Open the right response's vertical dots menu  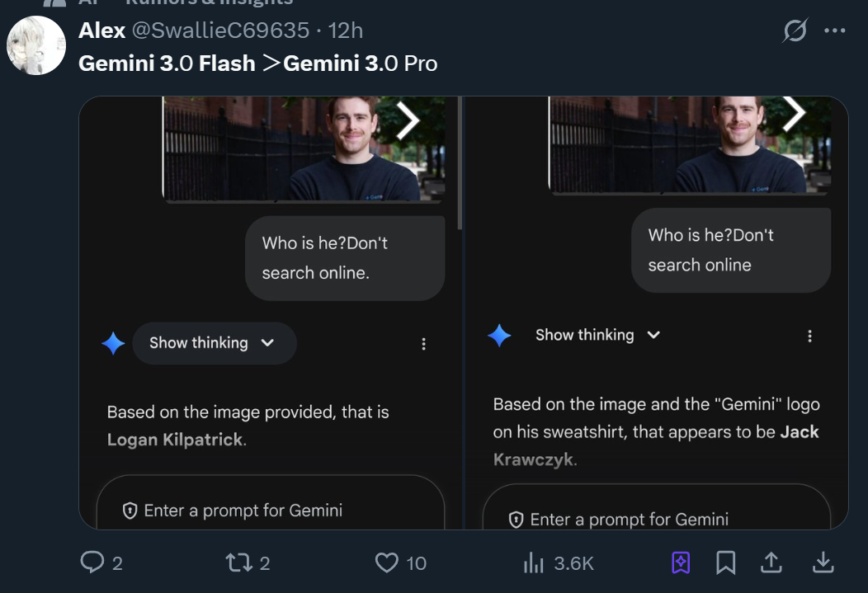[809, 336]
